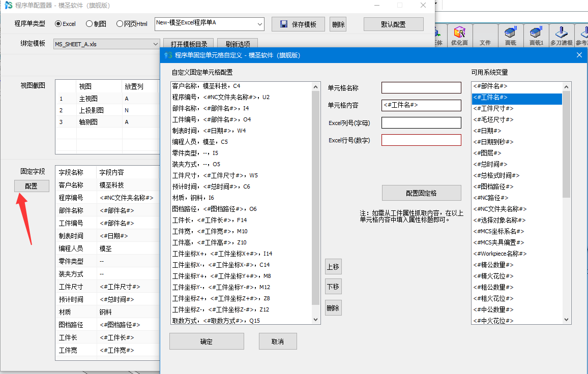The height and width of the screenshot is (374, 588).
Task: Click the 放置列 column header
Action: pyautogui.click(x=140, y=86)
